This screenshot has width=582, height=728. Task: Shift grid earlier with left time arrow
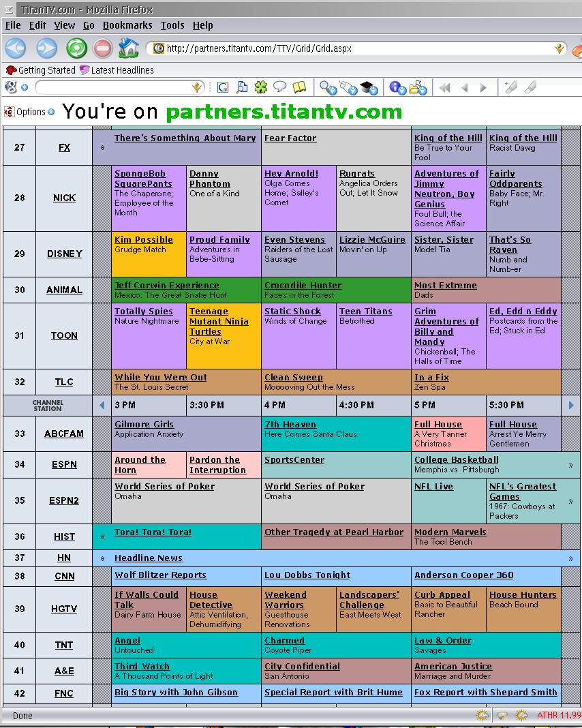tap(102, 406)
